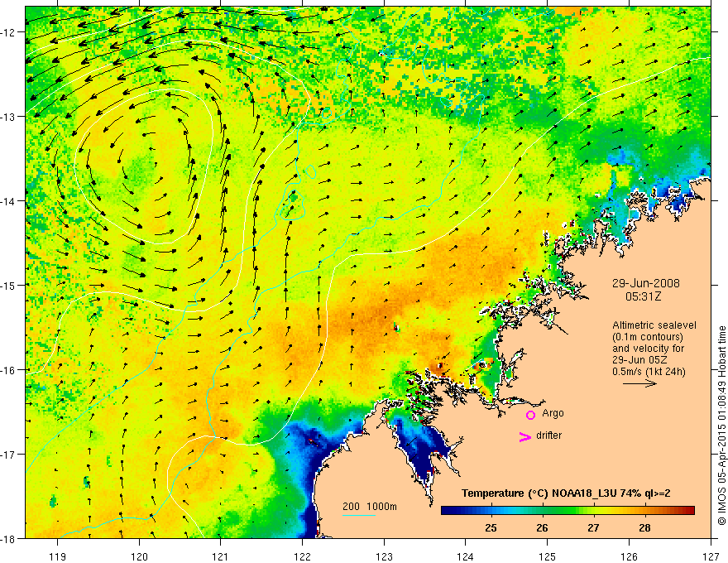Click the '124' longitude axis label
This screenshot has height=563, width=728.
tap(466, 556)
